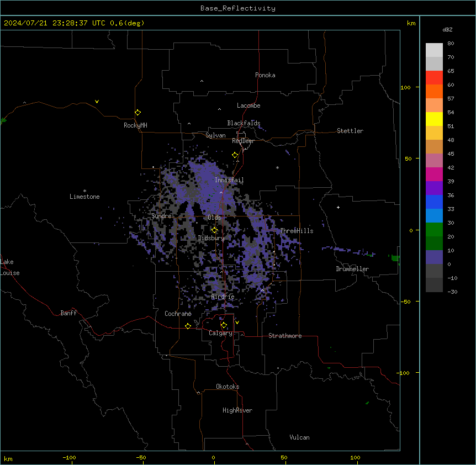This screenshot has height=465, width=476.
Task: Click the ThreeHills town label
Action: (x=297, y=231)
